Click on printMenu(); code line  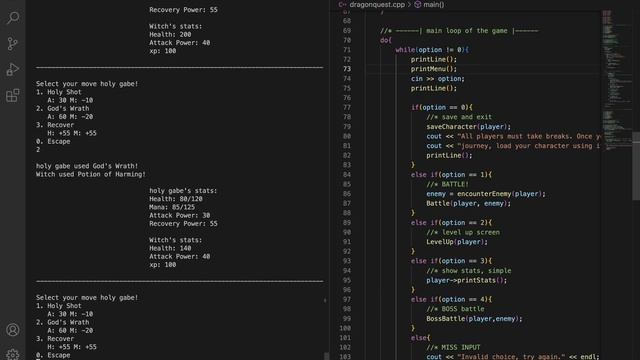coord(433,69)
